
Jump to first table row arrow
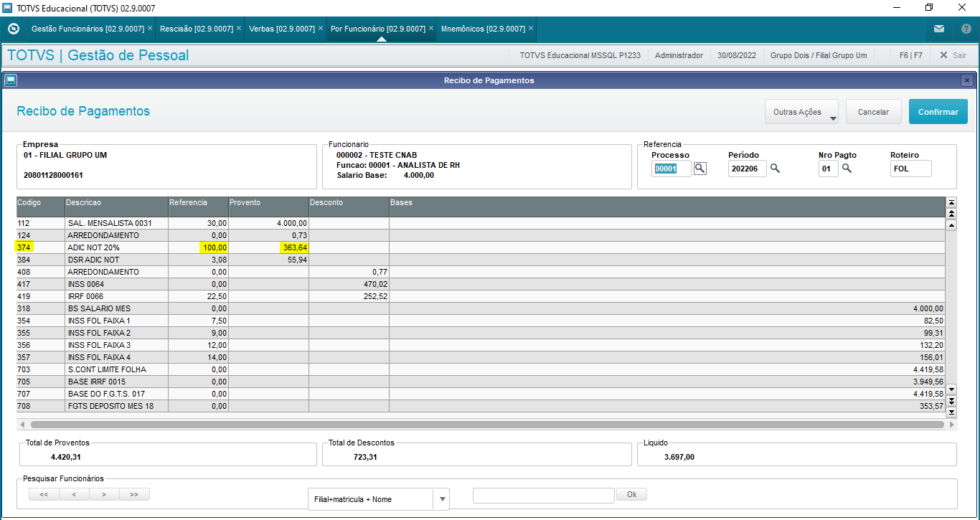[951, 202]
